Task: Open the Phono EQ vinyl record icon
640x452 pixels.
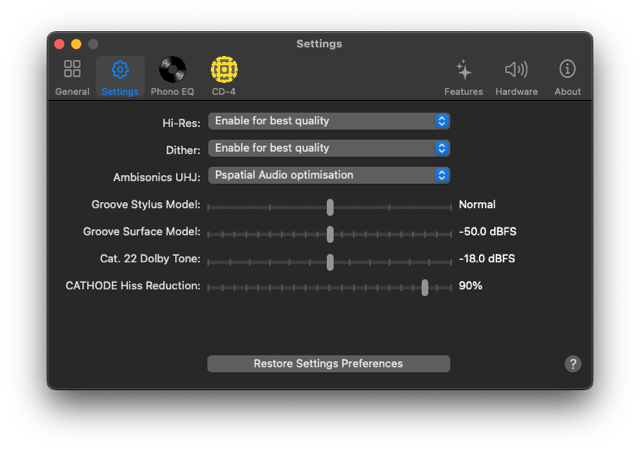Action: [x=172, y=76]
